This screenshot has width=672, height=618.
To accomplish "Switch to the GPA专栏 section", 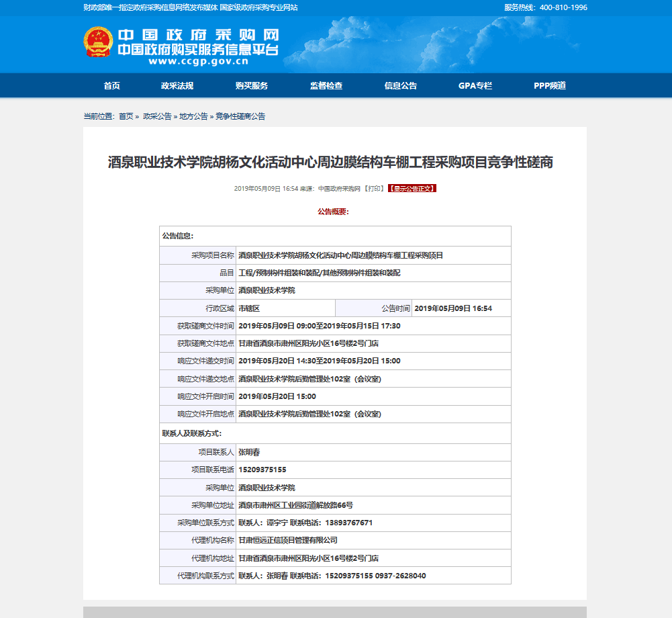I will coord(475,86).
